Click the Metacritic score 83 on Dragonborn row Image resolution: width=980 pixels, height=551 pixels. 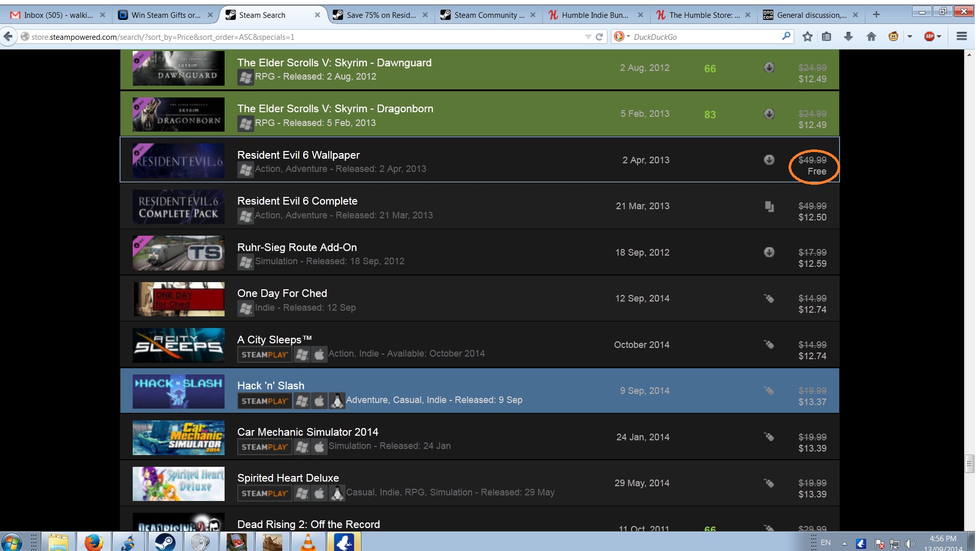pos(710,115)
